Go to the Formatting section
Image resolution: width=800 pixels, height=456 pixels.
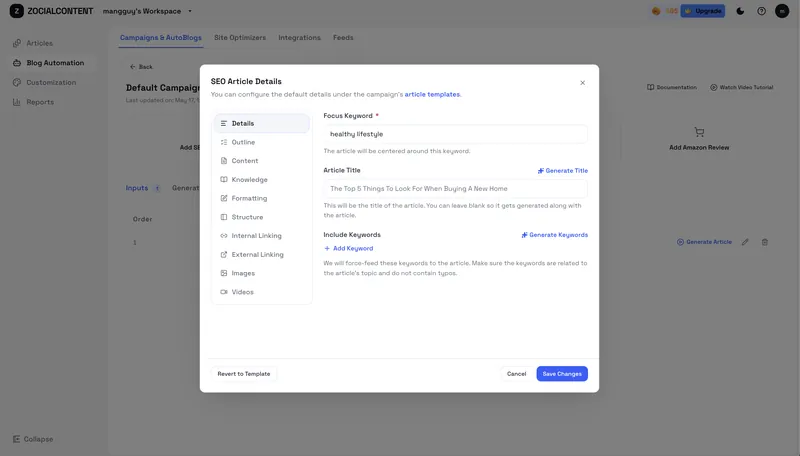261,198
